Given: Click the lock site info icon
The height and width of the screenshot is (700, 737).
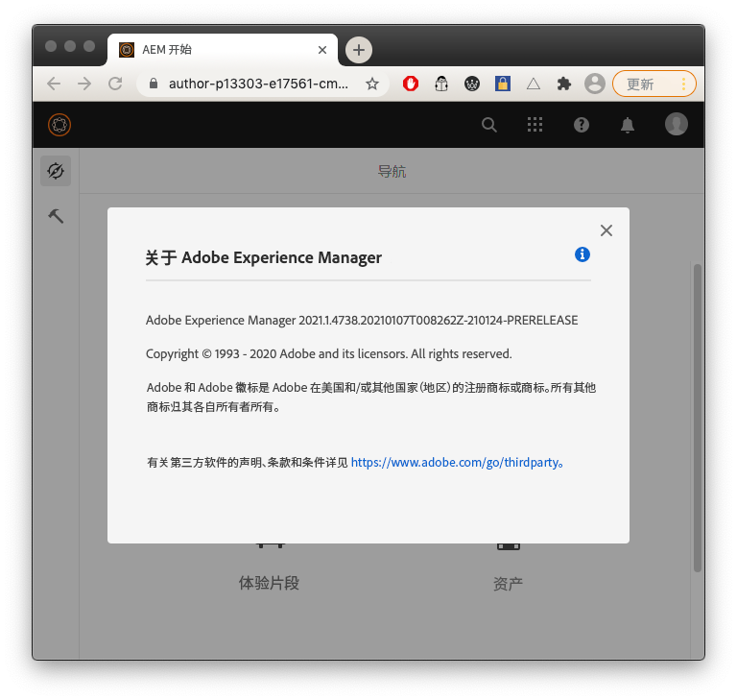Looking at the screenshot, I should pos(154,84).
